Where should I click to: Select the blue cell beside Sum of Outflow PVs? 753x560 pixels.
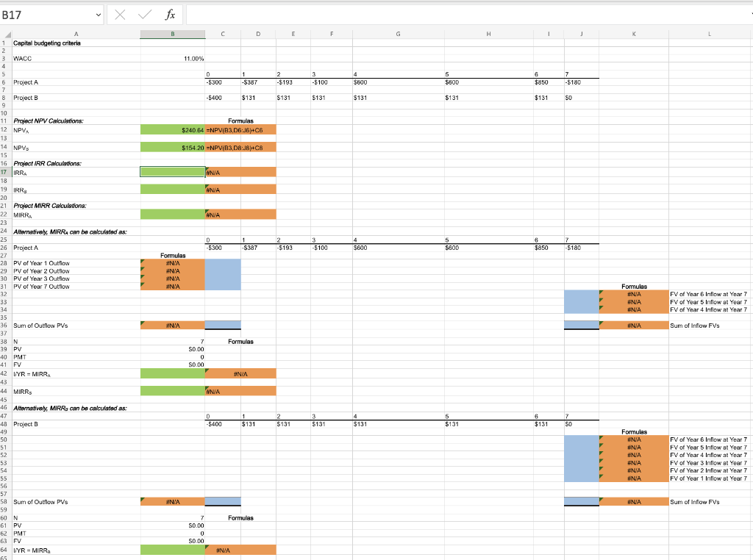coord(222,325)
